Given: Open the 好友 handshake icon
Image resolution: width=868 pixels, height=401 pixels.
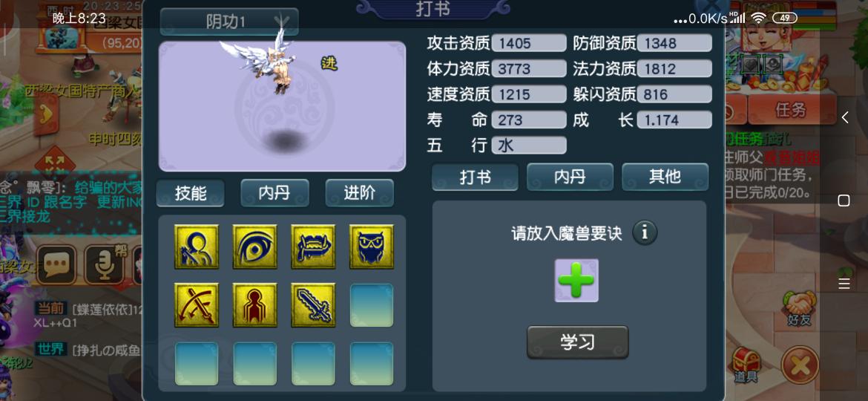Looking at the screenshot, I should [799, 308].
